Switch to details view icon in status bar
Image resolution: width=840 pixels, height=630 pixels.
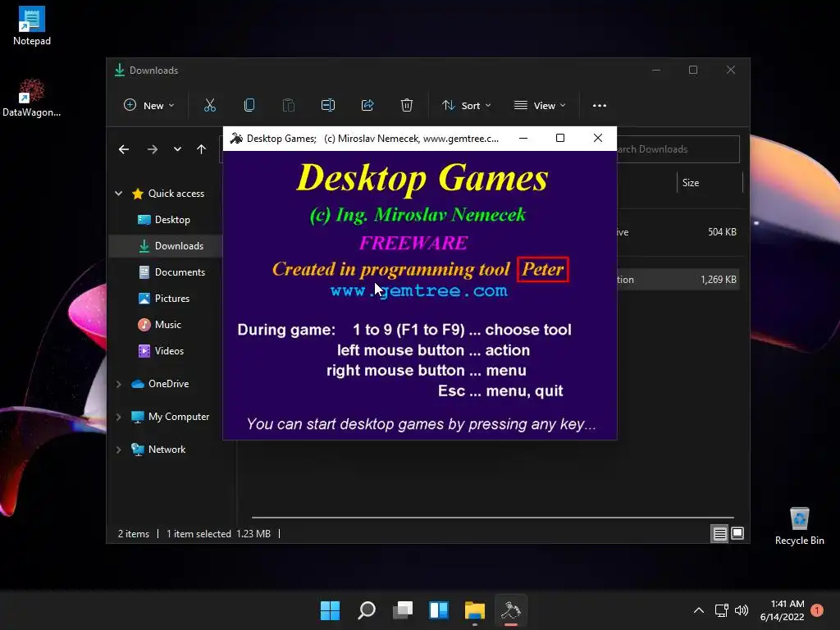(719, 533)
